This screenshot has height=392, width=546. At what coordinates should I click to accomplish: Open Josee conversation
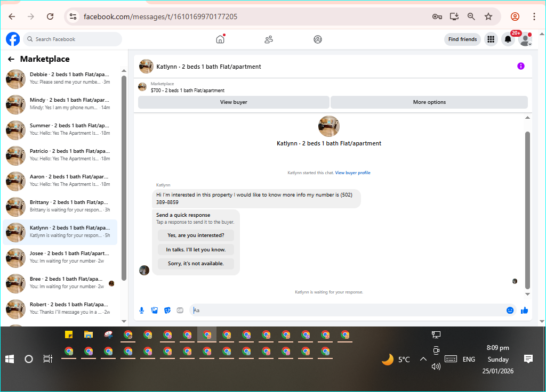pos(60,257)
